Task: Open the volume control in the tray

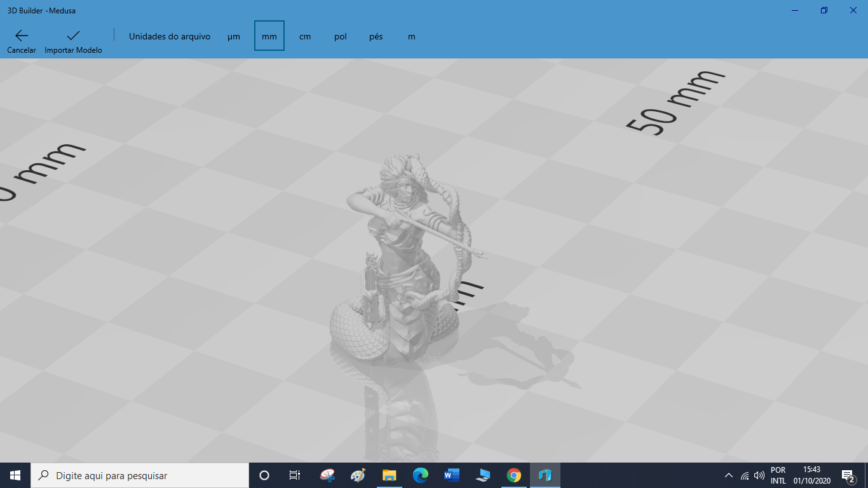Action: point(759,475)
